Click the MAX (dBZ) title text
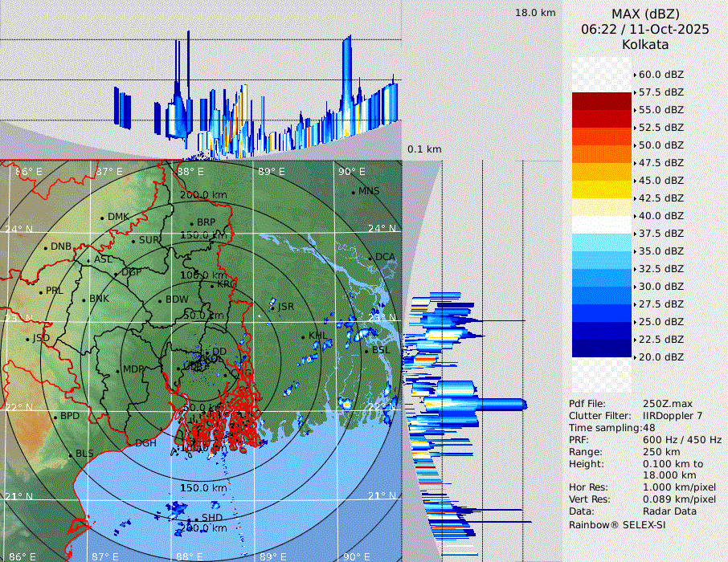728x562 pixels. 645,14
